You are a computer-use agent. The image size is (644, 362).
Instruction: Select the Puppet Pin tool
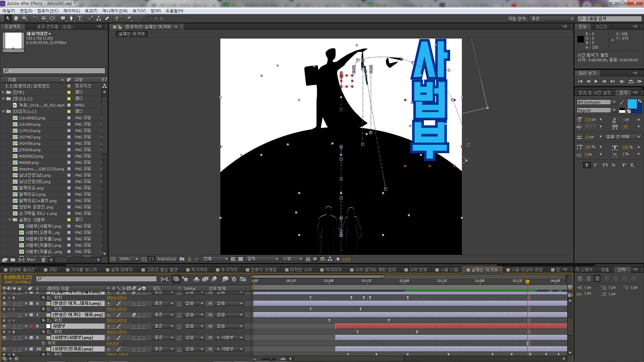pyautogui.click(x=129, y=18)
